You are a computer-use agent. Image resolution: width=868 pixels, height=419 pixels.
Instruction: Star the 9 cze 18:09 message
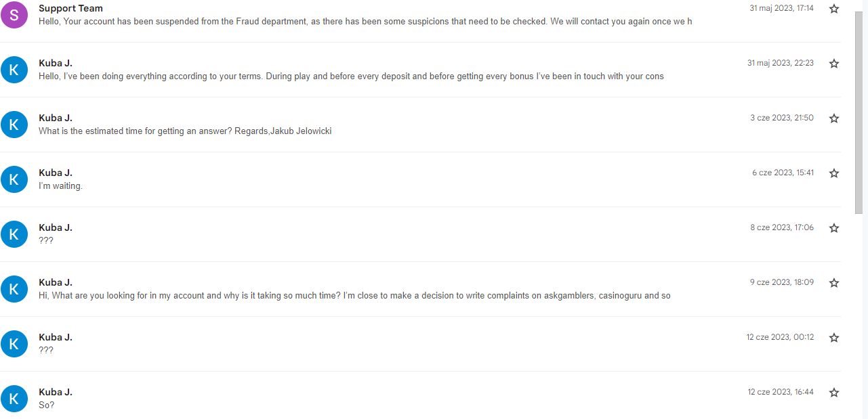pos(834,283)
